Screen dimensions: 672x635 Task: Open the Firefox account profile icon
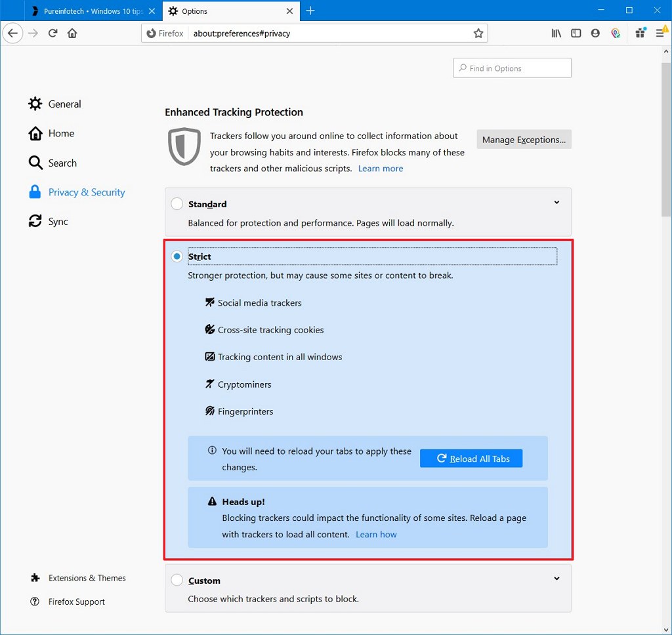(x=595, y=33)
